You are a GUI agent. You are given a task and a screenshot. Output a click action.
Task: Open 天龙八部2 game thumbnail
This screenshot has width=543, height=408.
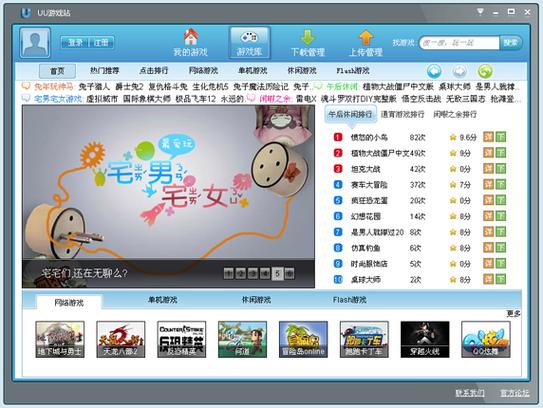pos(121,339)
